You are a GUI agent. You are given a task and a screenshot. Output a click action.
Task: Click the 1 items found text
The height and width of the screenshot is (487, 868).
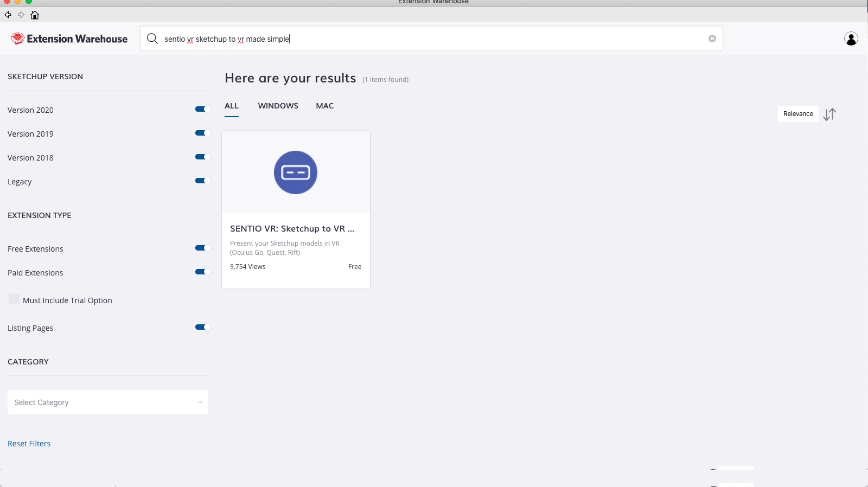(x=386, y=80)
